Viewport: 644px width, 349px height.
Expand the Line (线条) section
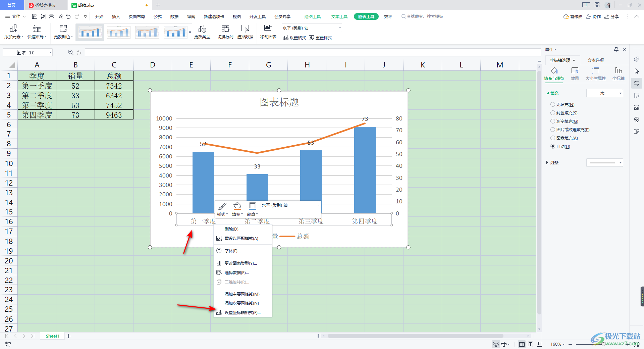547,163
